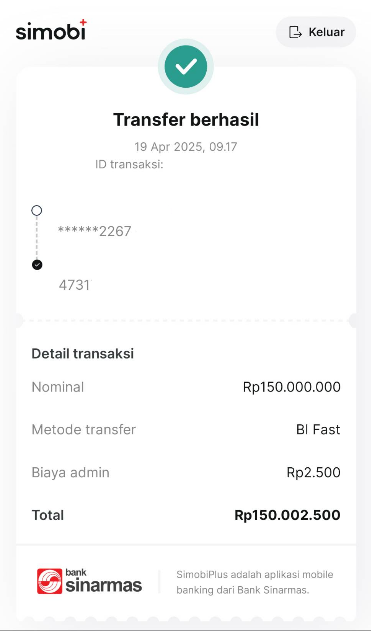Click the exit door icon beside Keluar

[x=295, y=32]
